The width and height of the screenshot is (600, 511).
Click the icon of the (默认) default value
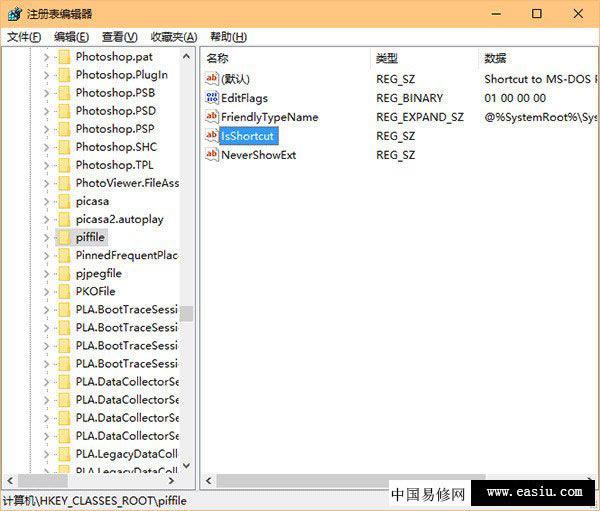[x=211, y=79]
